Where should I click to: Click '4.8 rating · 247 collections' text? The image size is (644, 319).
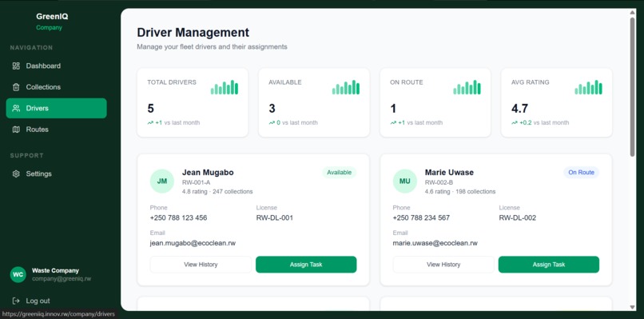tap(217, 192)
